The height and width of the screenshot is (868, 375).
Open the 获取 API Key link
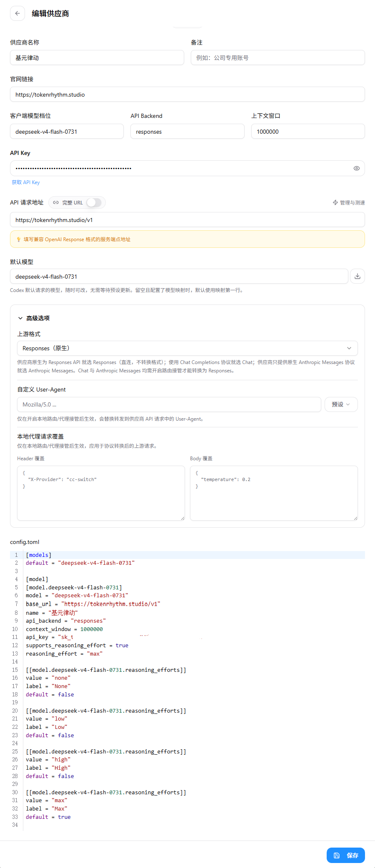pyautogui.click(x=26, y=182)
